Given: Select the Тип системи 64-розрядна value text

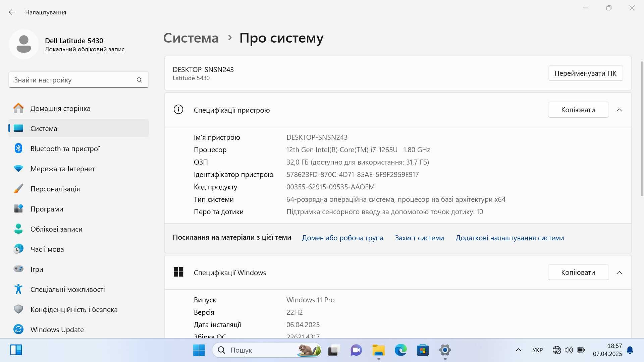Looking at the screenshot, I should click(x=396, y=199).
